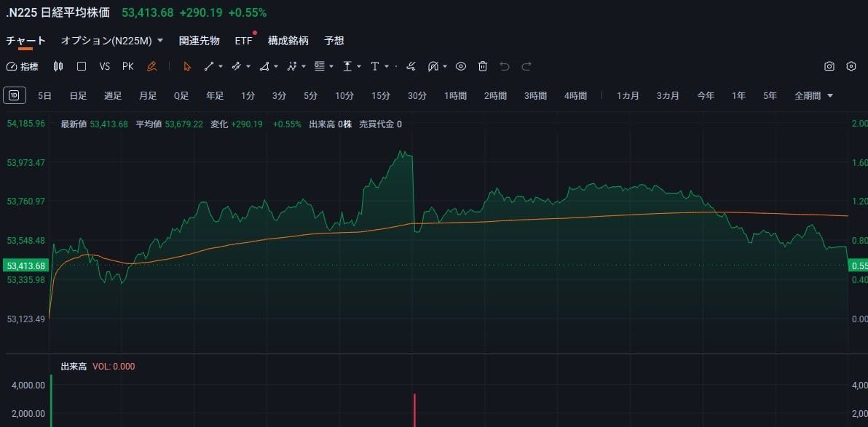Switch to 年足 yearly candles

click(x=215, y=96)
